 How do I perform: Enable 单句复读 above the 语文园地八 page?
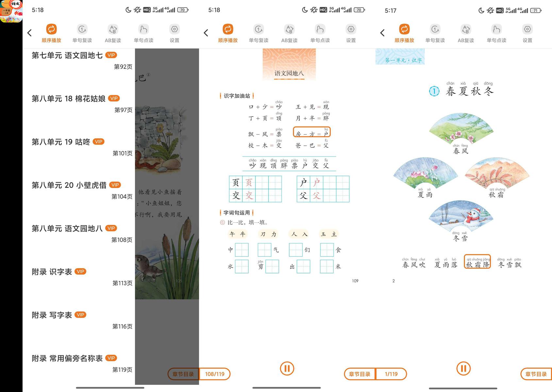pyautogui.click(x=259, y=33)
